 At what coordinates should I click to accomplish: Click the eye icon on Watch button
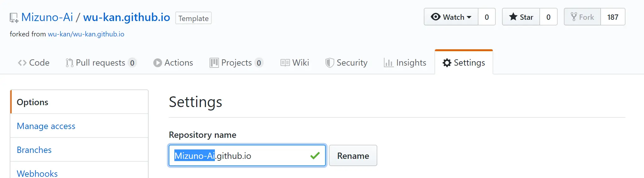point(435,17)
